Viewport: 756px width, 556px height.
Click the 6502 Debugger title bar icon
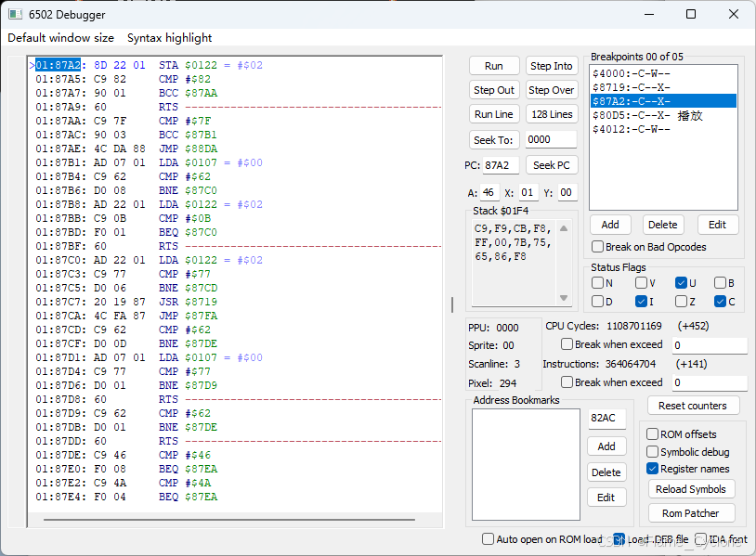tap(16, 15)
